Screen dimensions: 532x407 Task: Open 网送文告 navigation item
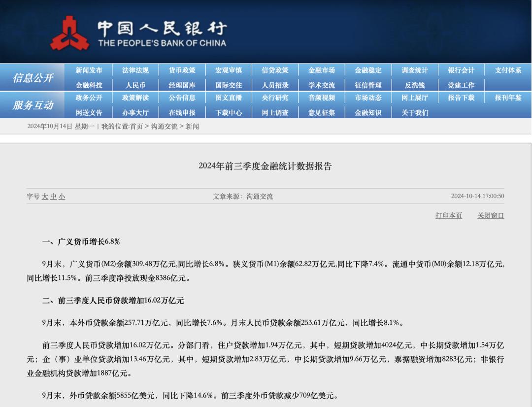point(89,113)
